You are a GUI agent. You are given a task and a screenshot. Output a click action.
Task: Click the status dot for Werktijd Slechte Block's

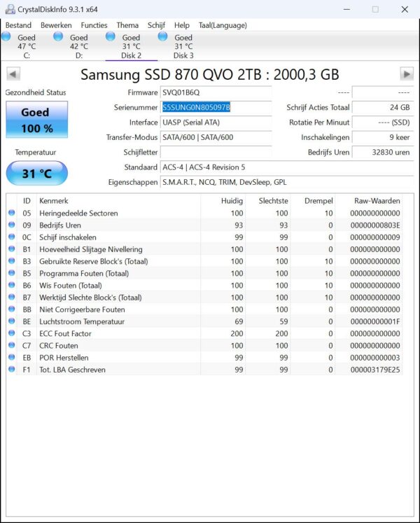[x=12, y=297]
